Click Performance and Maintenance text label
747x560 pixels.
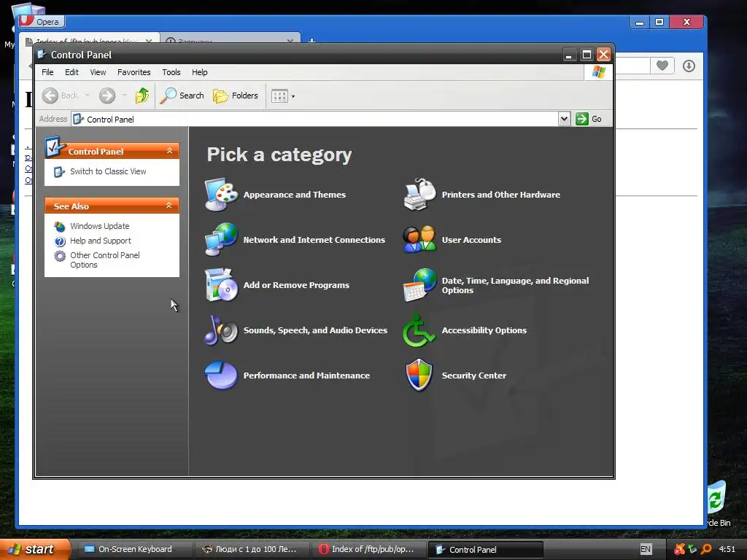point(306,376)
